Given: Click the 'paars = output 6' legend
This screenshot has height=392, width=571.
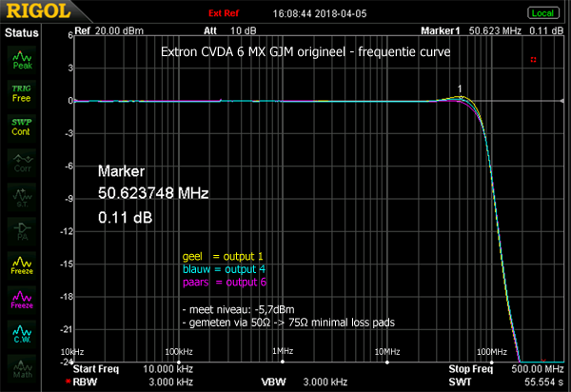Looking at the screenshot, I should click(x=225, y=282).
